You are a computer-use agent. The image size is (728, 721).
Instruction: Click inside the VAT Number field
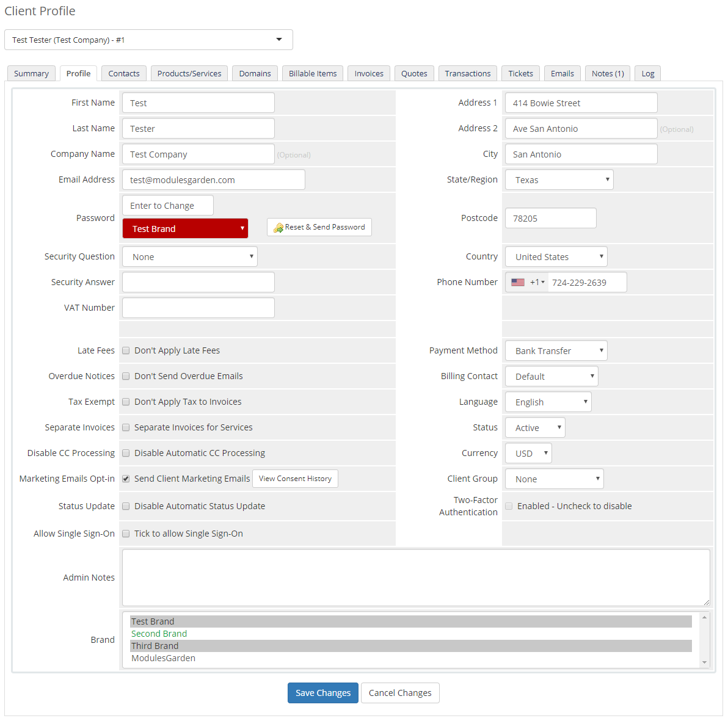point(198,308)
